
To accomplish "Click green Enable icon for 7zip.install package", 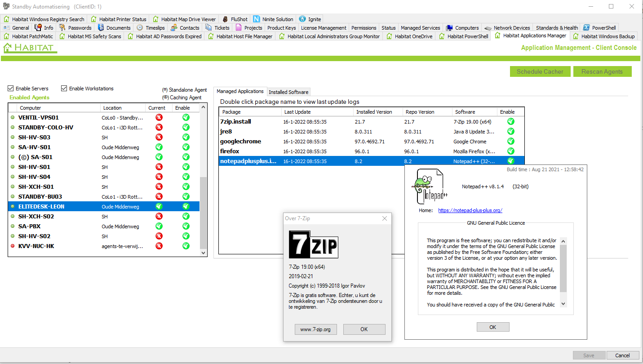I will click(510, 121).
